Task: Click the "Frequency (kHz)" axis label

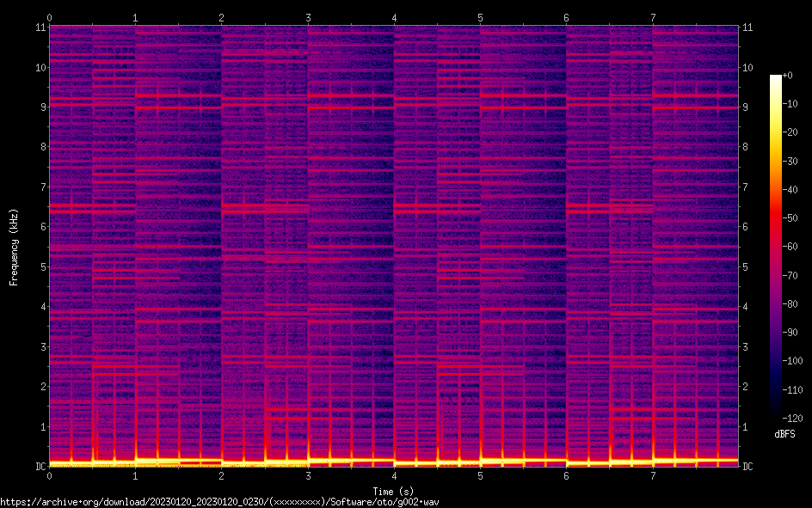Action: click(14, 247)
